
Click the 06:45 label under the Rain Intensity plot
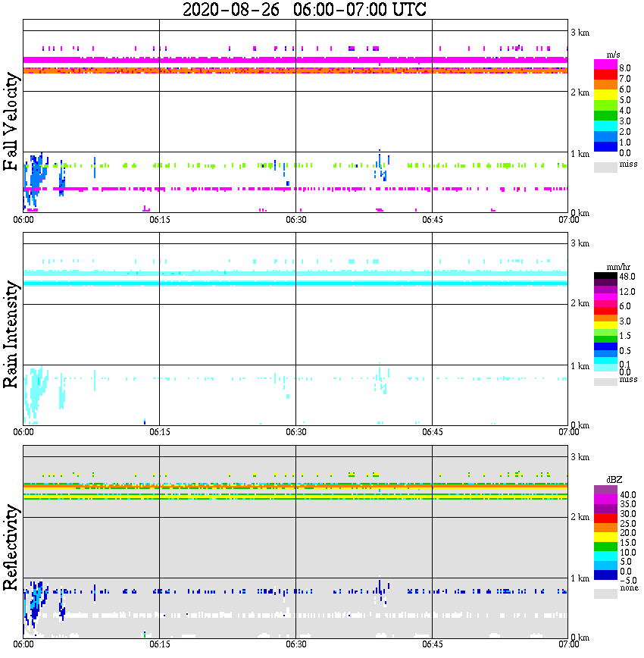(x=433, y=432)
